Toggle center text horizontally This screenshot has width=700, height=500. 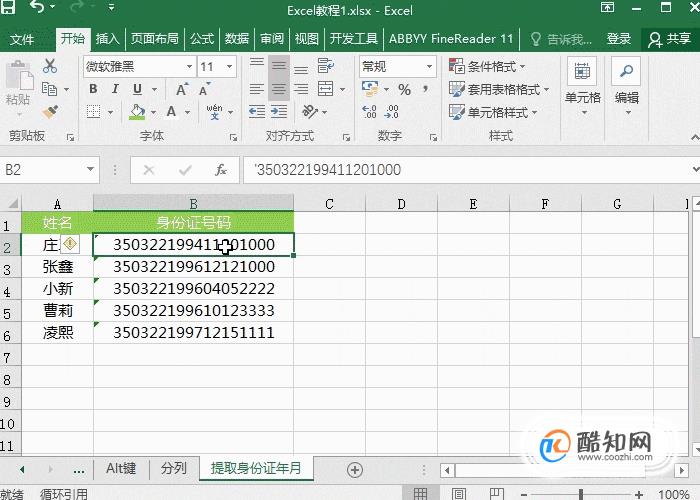click(x=279, y=89)
